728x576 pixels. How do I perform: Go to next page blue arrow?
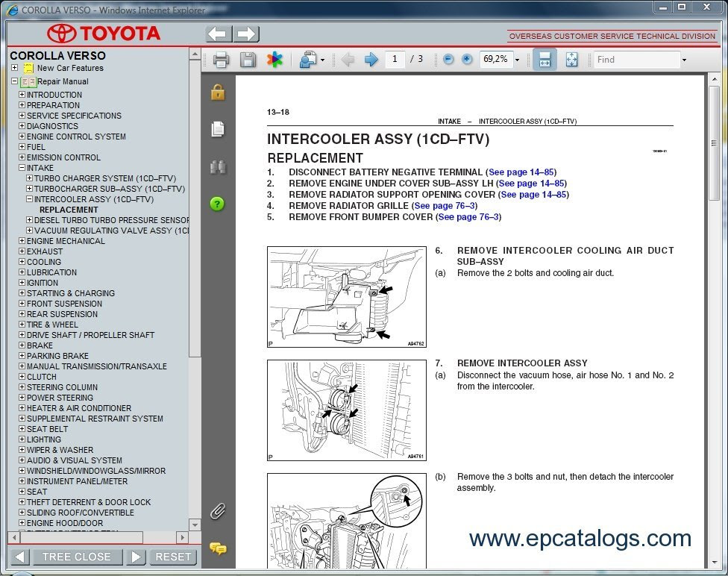[371, 60]
